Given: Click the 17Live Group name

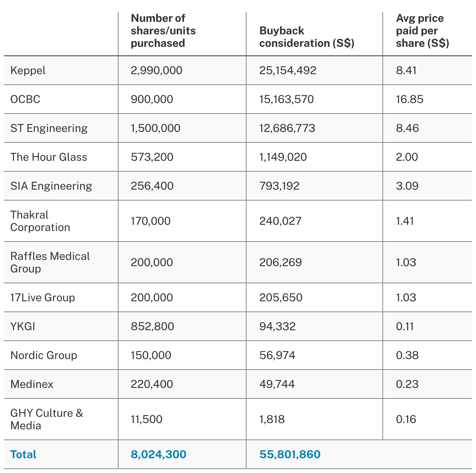Looking at the screenshot, I should point(43,298).
